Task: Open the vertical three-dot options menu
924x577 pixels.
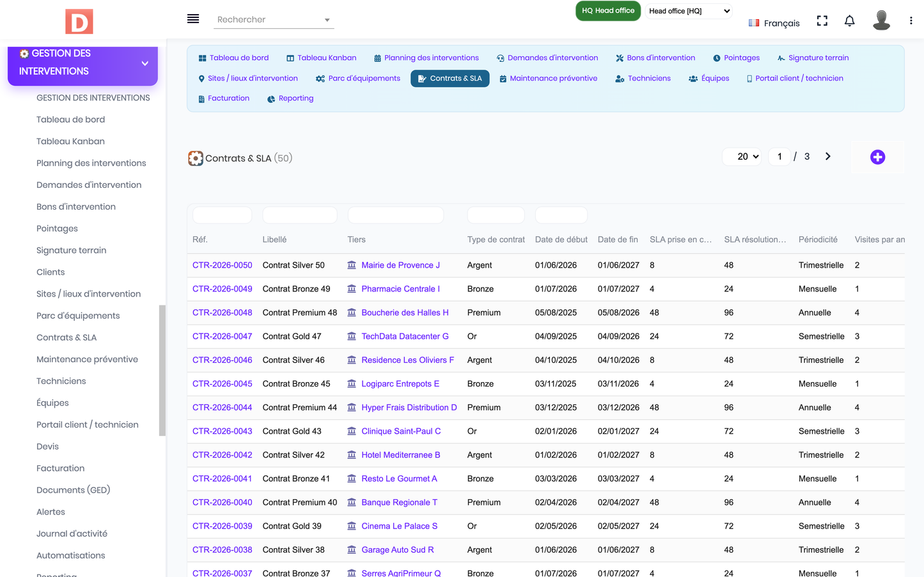Action: (x=911, y=21)
